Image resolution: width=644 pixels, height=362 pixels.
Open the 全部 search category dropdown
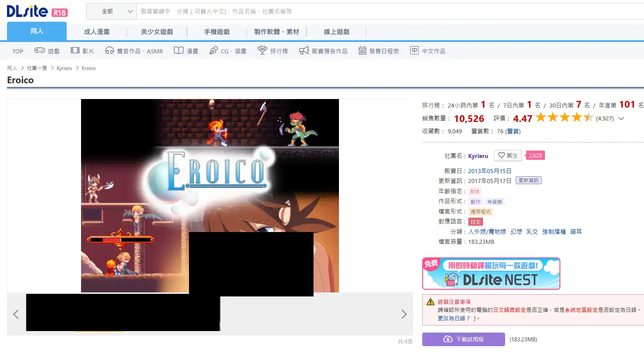112,11
